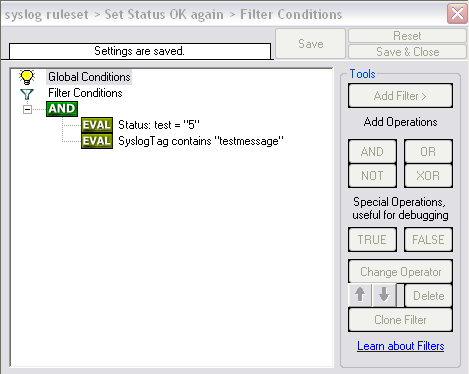Select the green AND operator node
The height and width of the screenshot is (374, 469).
pyautogui.click(x=62, y=109)
